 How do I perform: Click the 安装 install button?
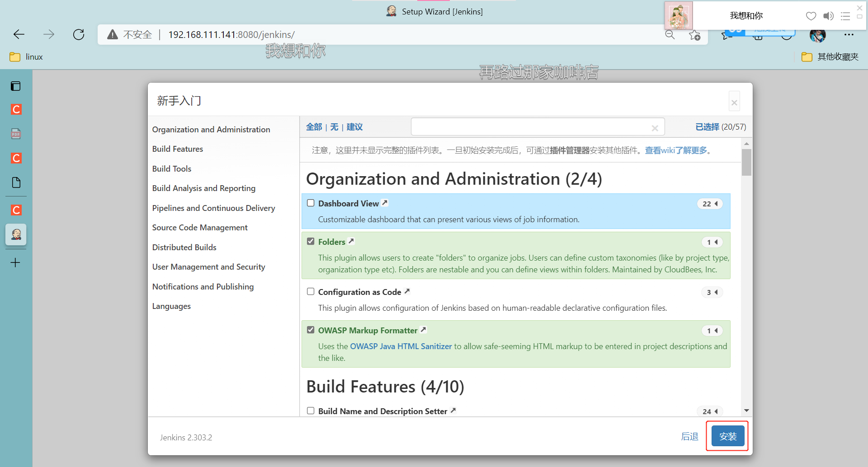pyautogui.click(x=728, y=436)
